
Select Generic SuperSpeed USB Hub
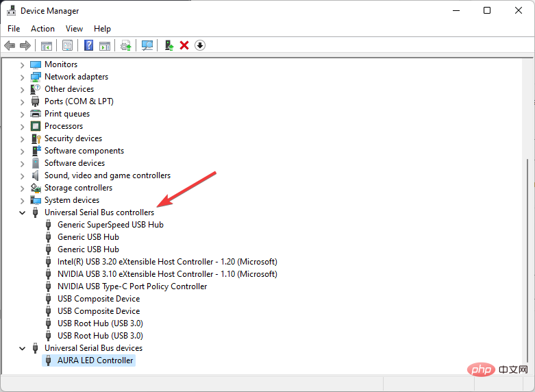[x=110, y=225]
